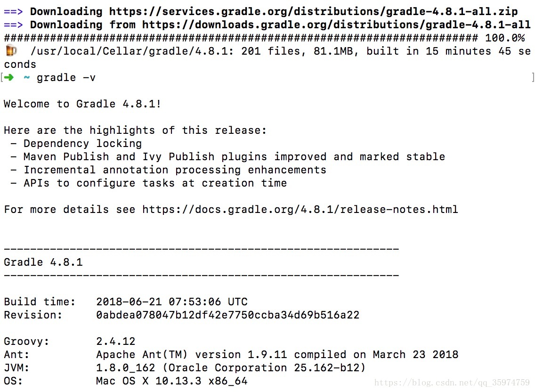
Task: Click the Build time timestamp value
Action: click(171, 302)
